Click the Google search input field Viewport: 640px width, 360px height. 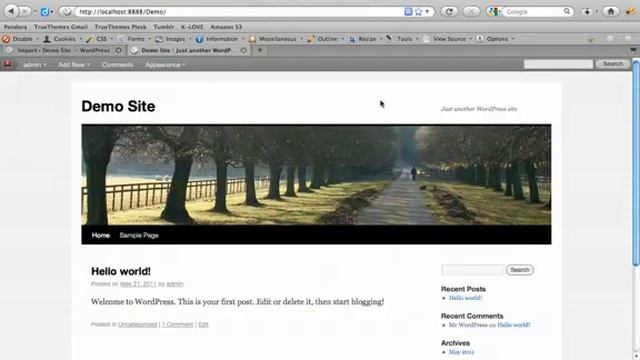click(532, 12)
